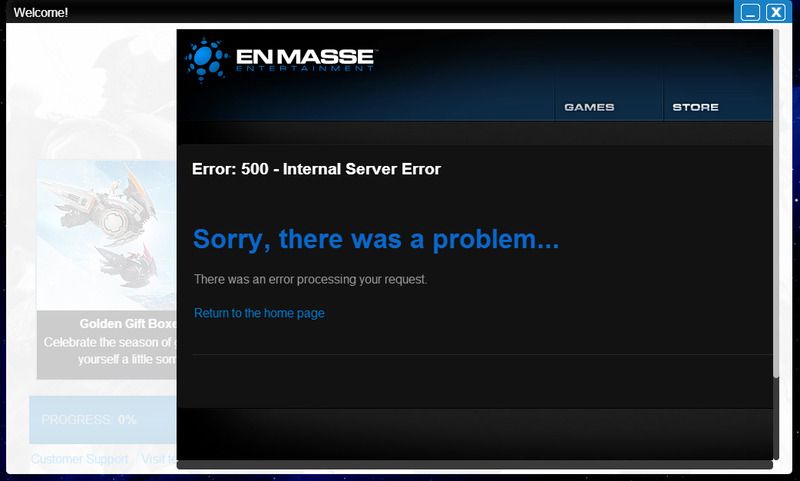Click the white mount in the promo image
This screenshot has width=800, height=481.
point(102,207)
